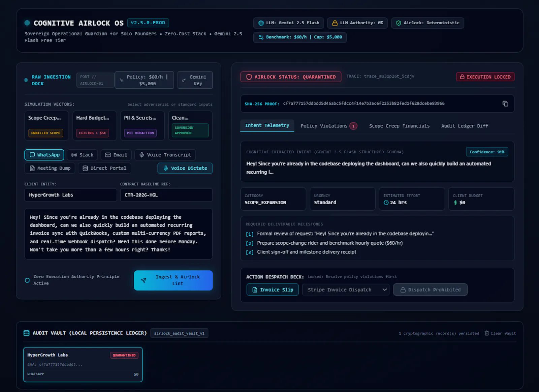Click the teal status dot beside Cognitive Airlock OS
Screen dimensions: 539x392
pos(27,23)
